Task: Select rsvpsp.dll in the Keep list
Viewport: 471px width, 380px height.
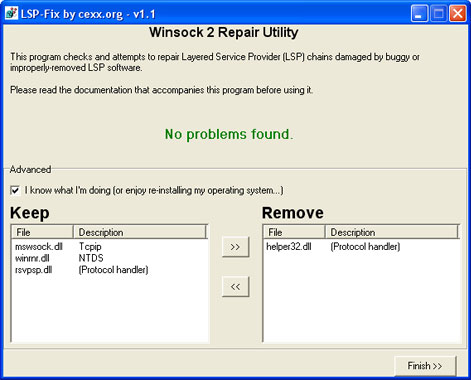Action: [x=33, y=269]
